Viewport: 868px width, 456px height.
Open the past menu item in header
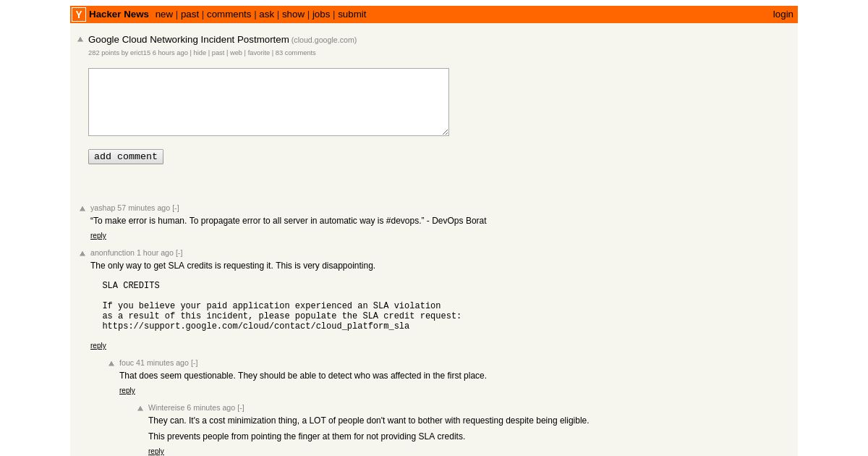(190, 14)
